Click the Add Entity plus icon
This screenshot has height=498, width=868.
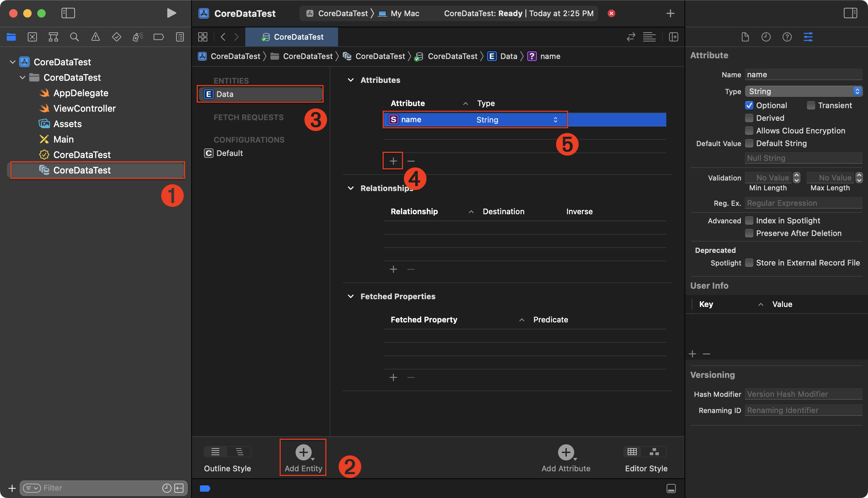tap(303, 452)
